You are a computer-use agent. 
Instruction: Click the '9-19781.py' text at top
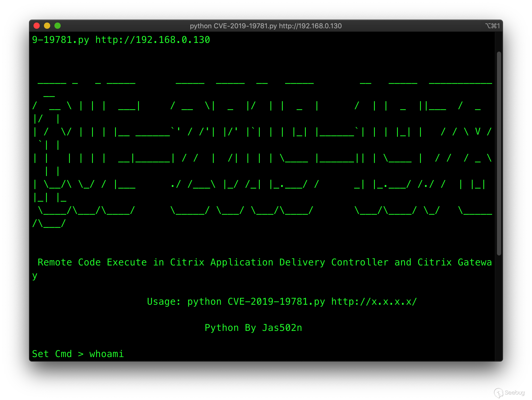point(60,40)
